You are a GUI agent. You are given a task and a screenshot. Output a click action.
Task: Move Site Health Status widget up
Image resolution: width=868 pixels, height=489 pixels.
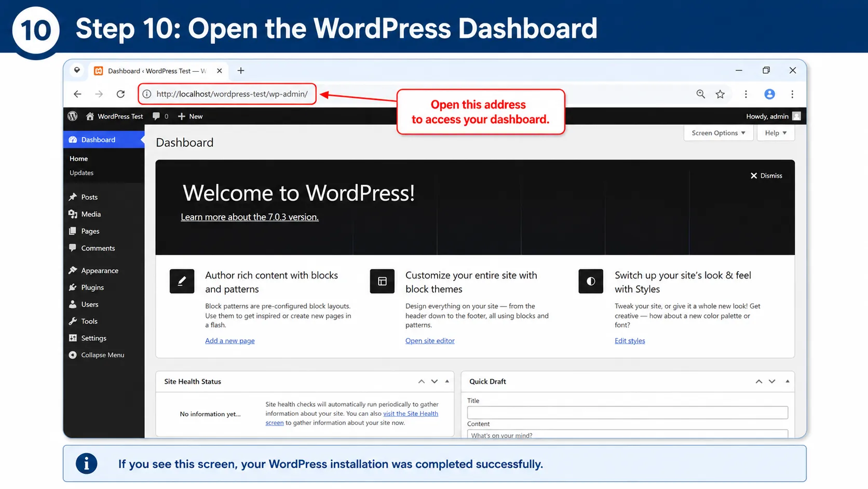click(x=422, y=381)
